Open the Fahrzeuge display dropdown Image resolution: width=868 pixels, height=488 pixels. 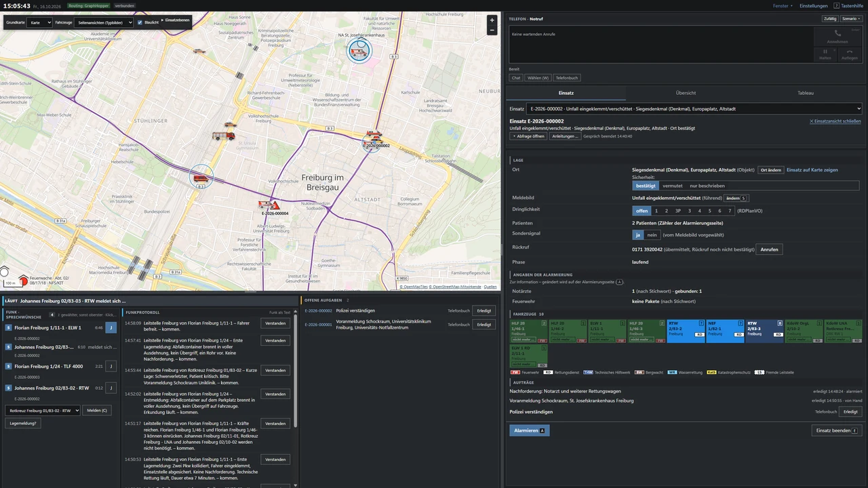coord(104,22)
